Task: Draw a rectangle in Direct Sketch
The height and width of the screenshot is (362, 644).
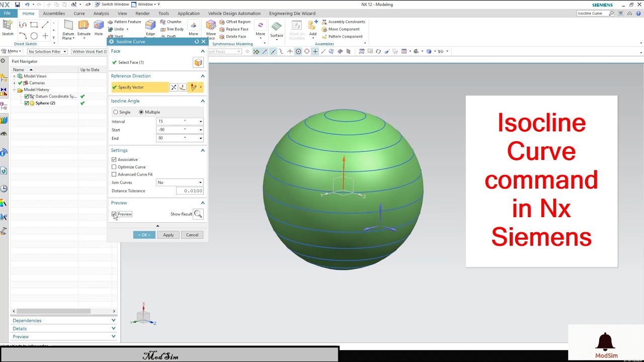Action: [34, 24]
